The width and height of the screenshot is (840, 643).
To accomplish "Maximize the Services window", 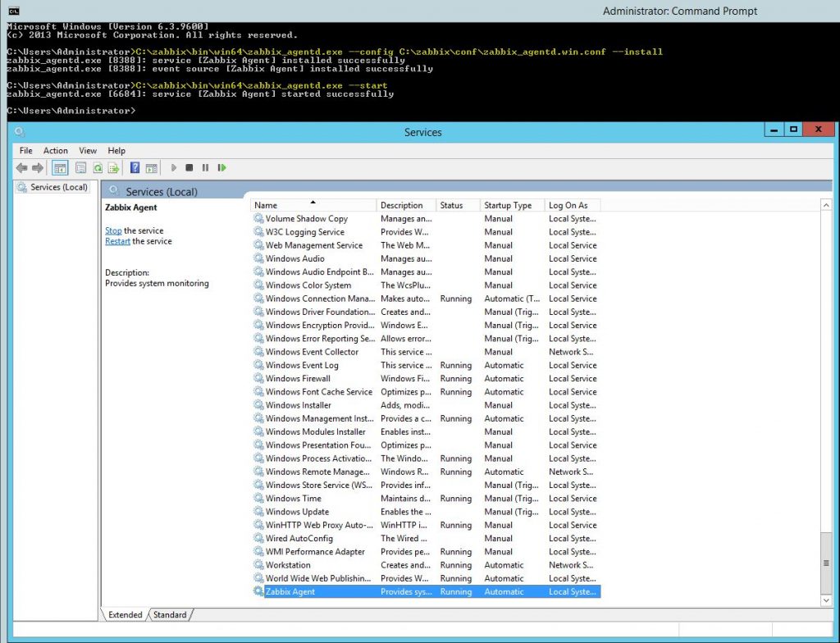I will click(793, 130).
